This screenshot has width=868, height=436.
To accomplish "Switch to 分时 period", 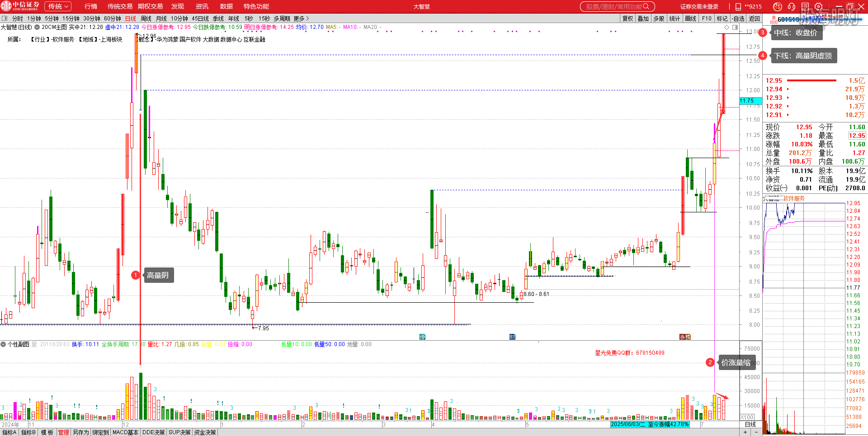I will [x=18, y=19].
